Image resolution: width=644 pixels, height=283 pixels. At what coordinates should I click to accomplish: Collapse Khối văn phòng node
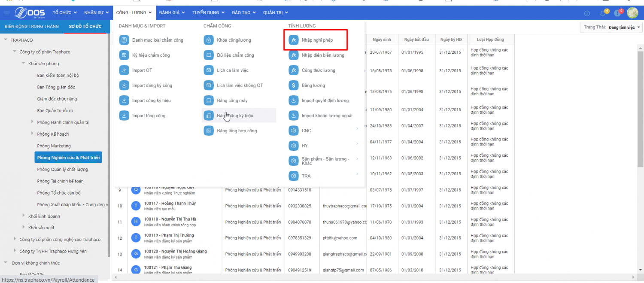click(x=24, y=63)
